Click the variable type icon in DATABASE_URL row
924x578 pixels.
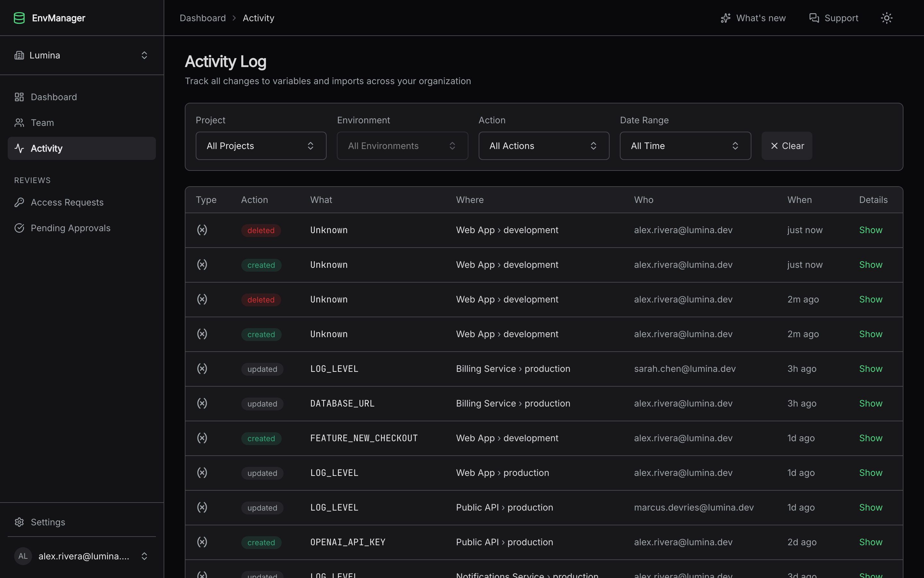point(202,403)
